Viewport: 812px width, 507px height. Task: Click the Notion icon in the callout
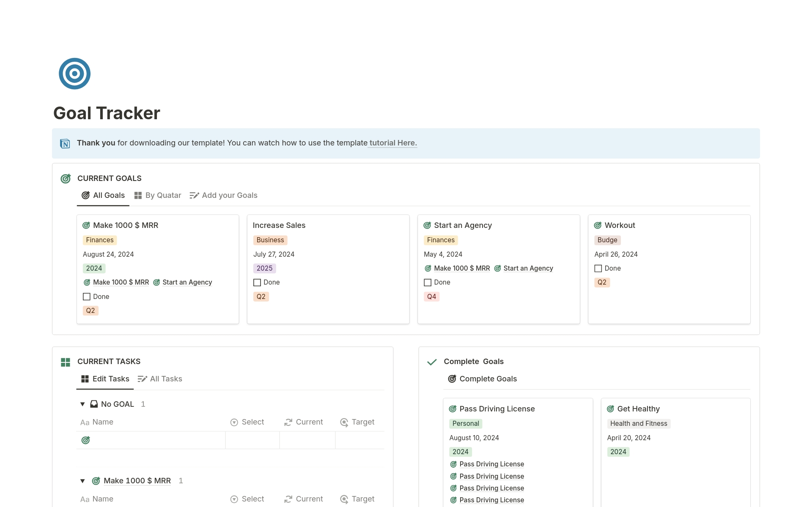[x=65, y=144]
